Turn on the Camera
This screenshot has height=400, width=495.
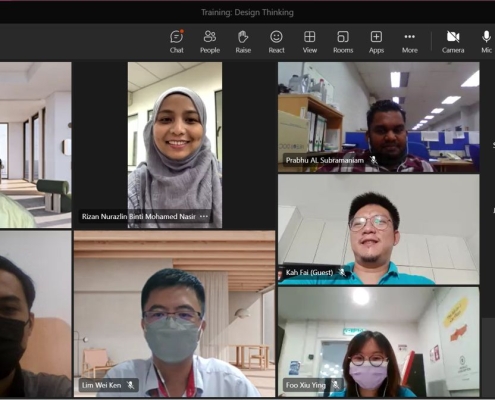click(453, 42)
